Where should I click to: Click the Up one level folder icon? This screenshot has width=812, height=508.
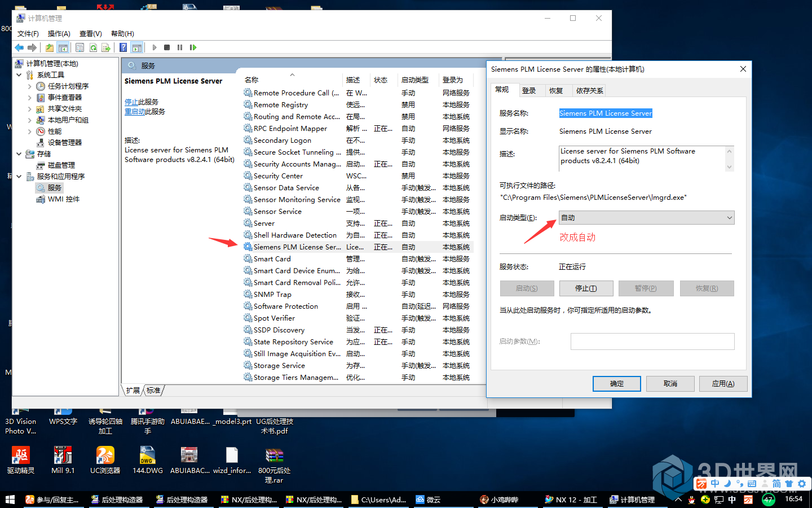tap(50, 48)
